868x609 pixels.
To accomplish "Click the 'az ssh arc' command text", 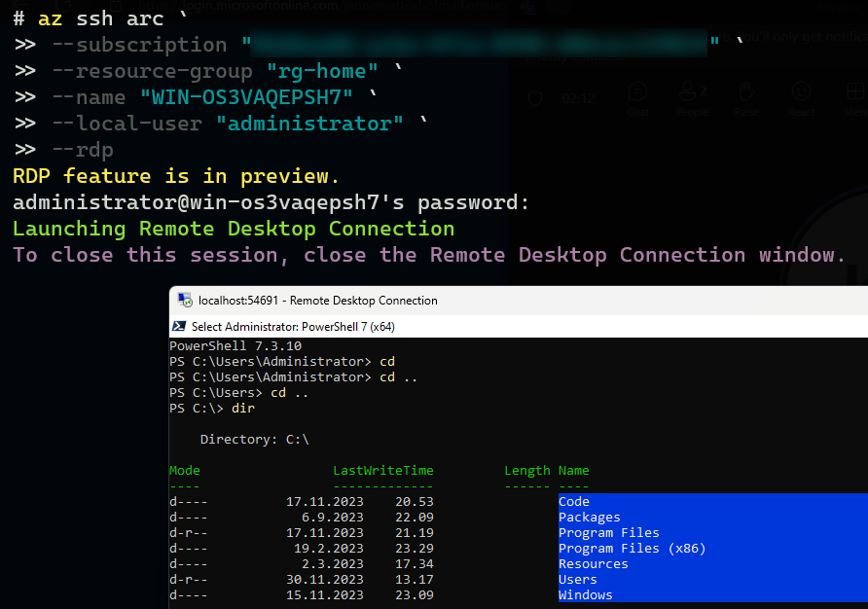I will coord(101,18).
